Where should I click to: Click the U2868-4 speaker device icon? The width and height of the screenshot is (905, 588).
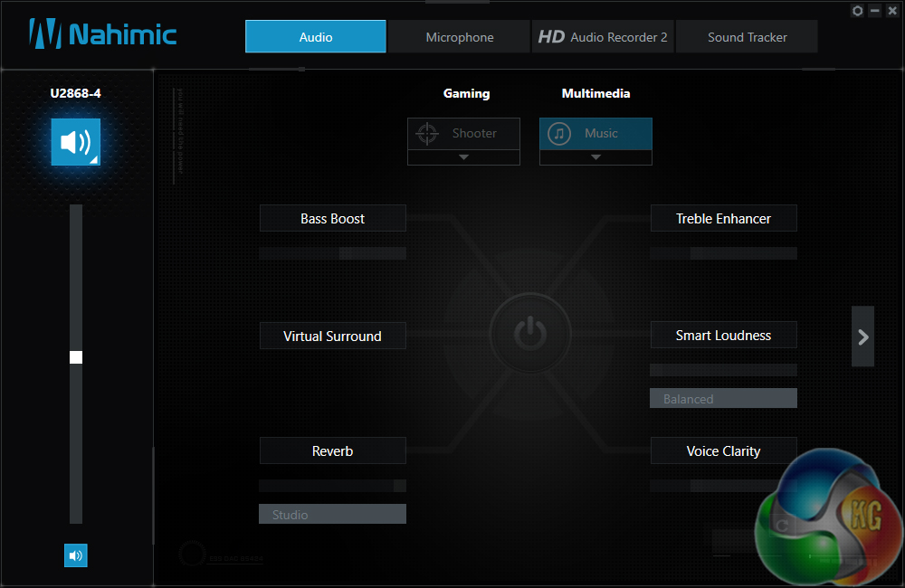click(76, 142)
